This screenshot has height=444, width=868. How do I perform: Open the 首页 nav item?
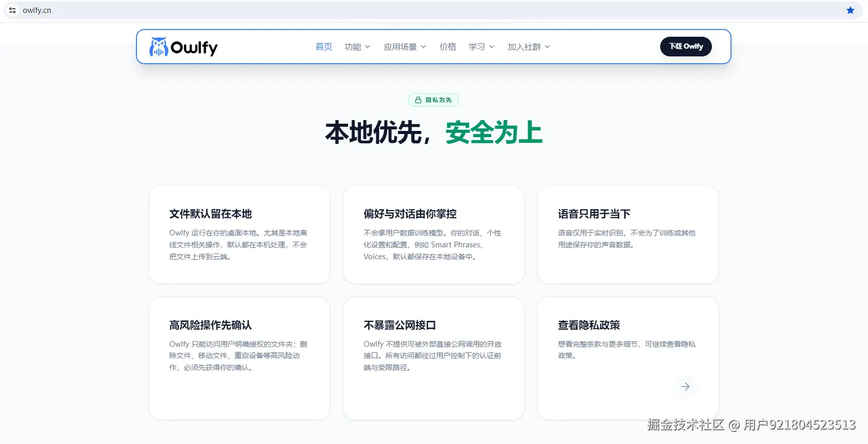point(324,47)
